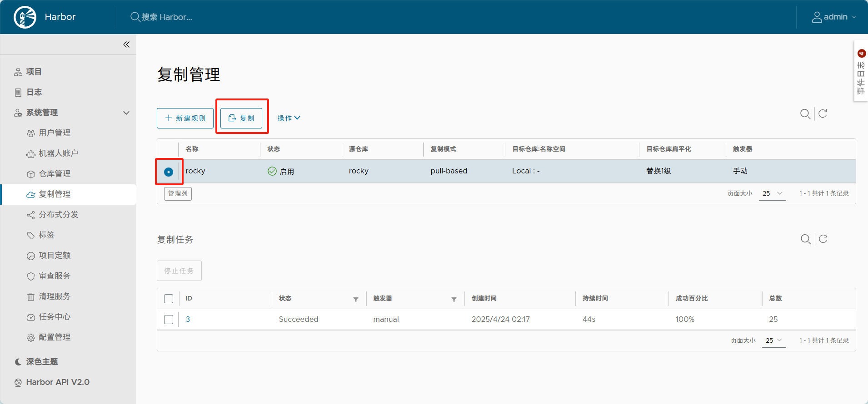Refresh the replication tasks list
This screenshot has height=404, width=868.
pyautogui.click(x=823, y=239)
